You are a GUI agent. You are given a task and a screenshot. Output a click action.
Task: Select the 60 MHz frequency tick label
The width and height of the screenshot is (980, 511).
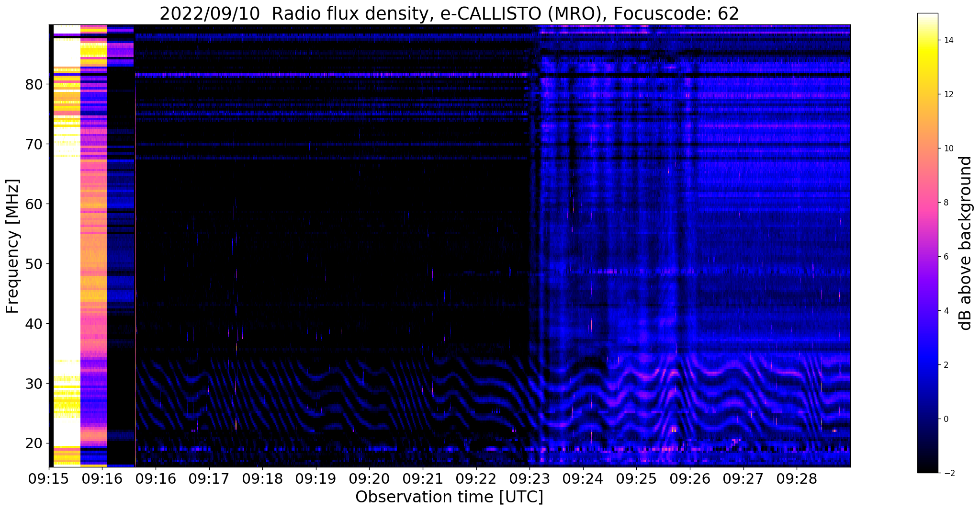tap(34, 204)
